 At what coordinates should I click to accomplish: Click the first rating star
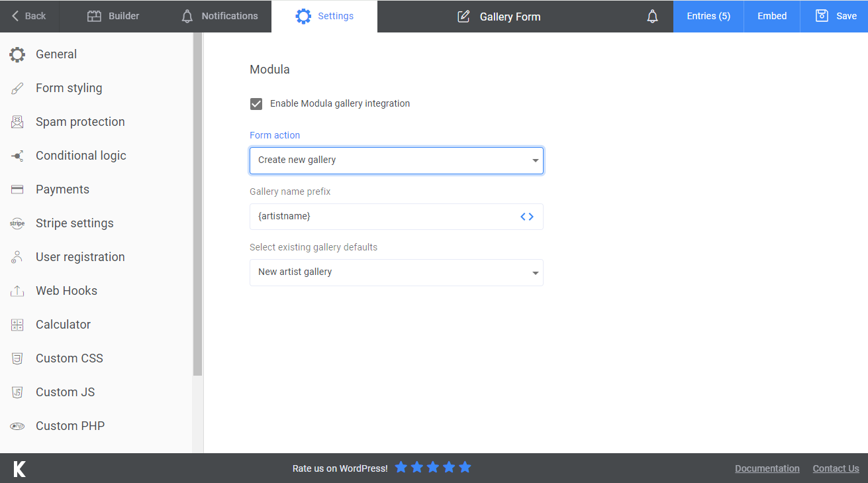click(401, 467)
